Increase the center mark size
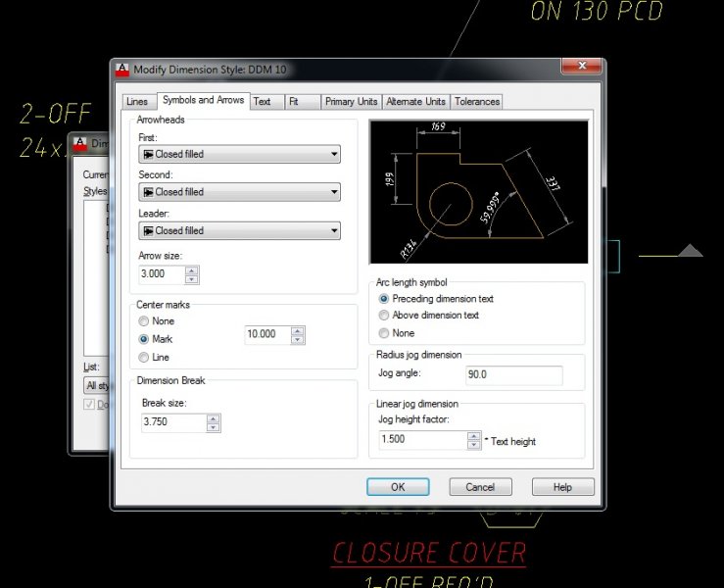This screenshot has width=724, height=588. [298, 330]
